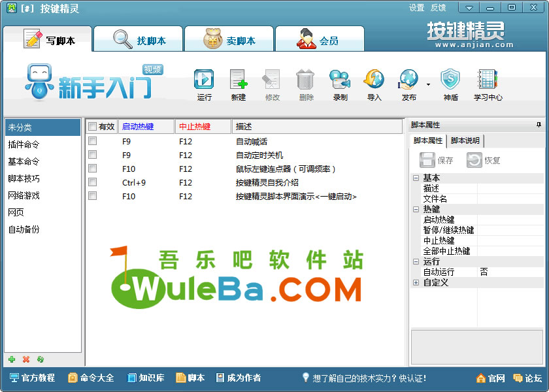Start recording with the 录制 icon
The image size is (549, 392).
(340, 85)
